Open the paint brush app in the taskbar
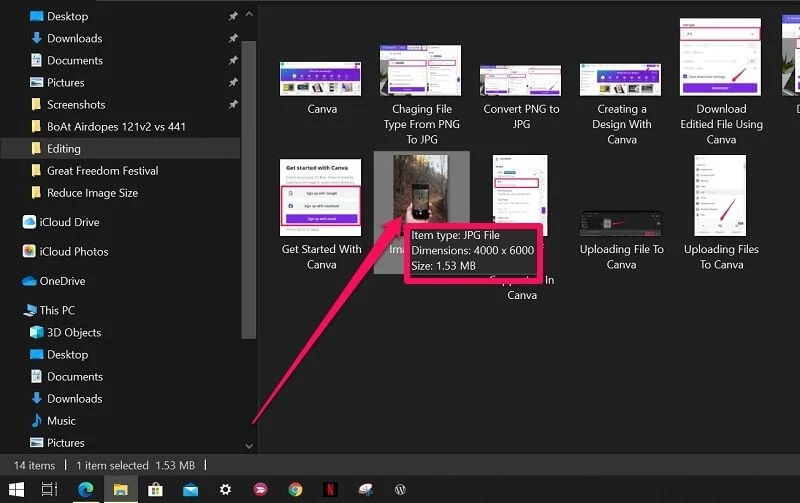 point(365,490)
